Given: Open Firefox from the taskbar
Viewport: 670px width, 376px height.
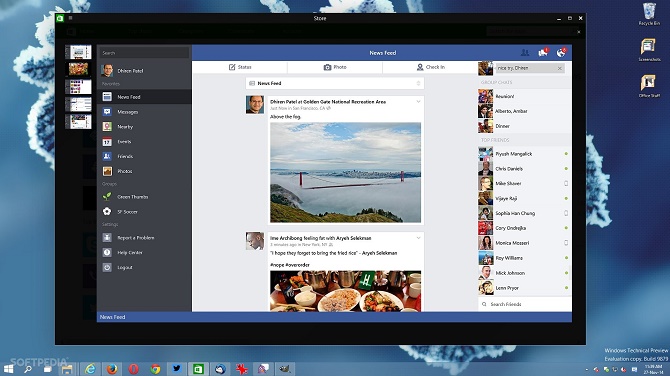Looking at the screenshot, I should [112, 368].
